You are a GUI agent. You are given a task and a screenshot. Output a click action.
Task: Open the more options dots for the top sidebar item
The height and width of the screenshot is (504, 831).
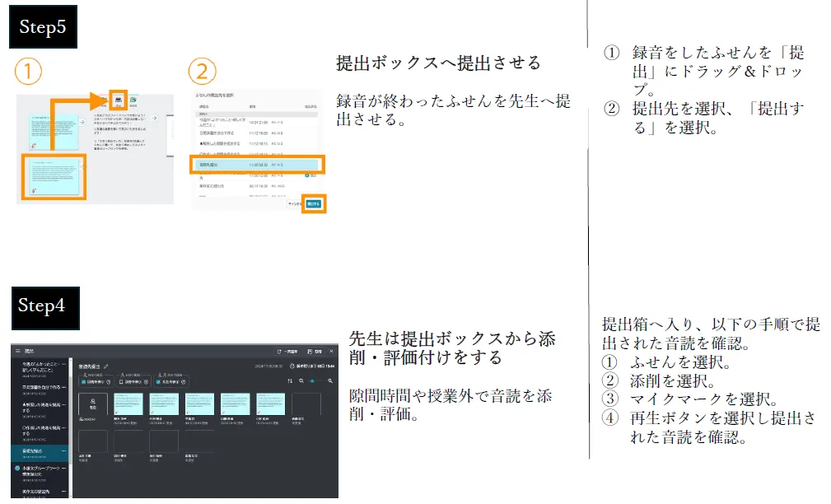(x=63, y=365)
